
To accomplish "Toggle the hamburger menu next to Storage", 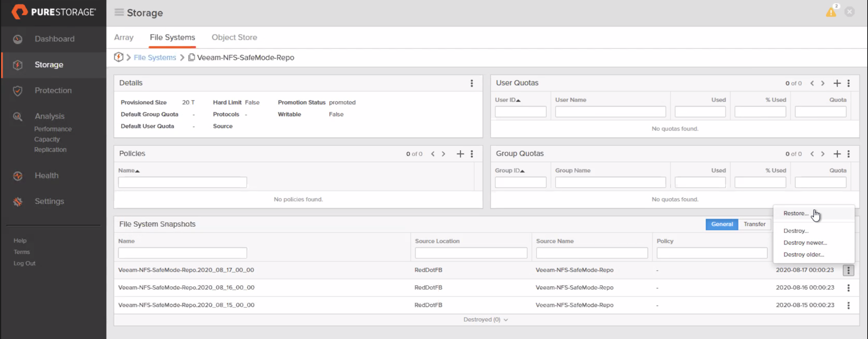I will coord(119,12).
